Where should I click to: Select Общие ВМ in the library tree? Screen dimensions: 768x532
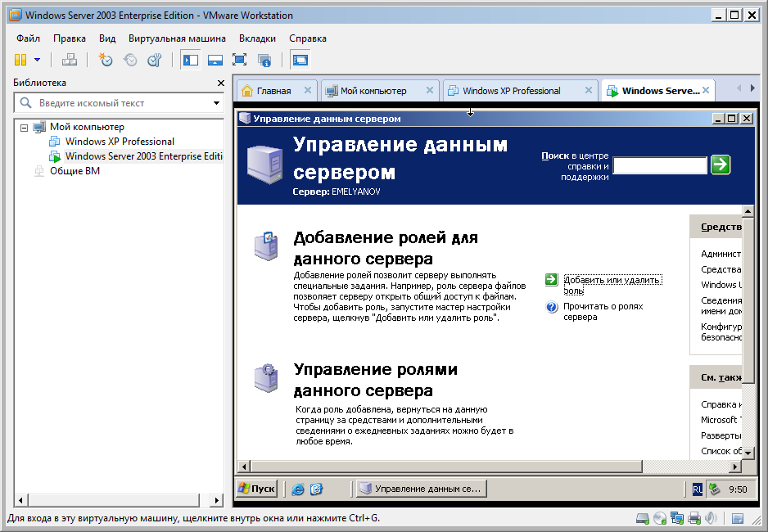tap(75, 171)
